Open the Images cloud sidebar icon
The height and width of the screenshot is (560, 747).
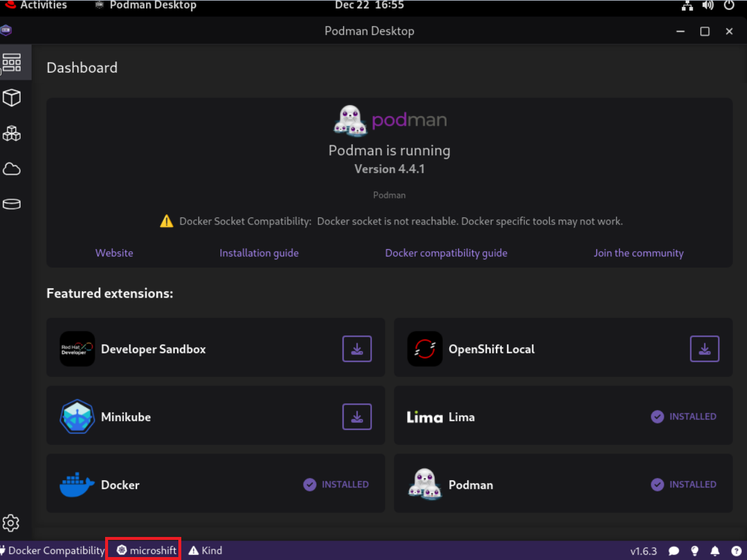pos(12,170)
